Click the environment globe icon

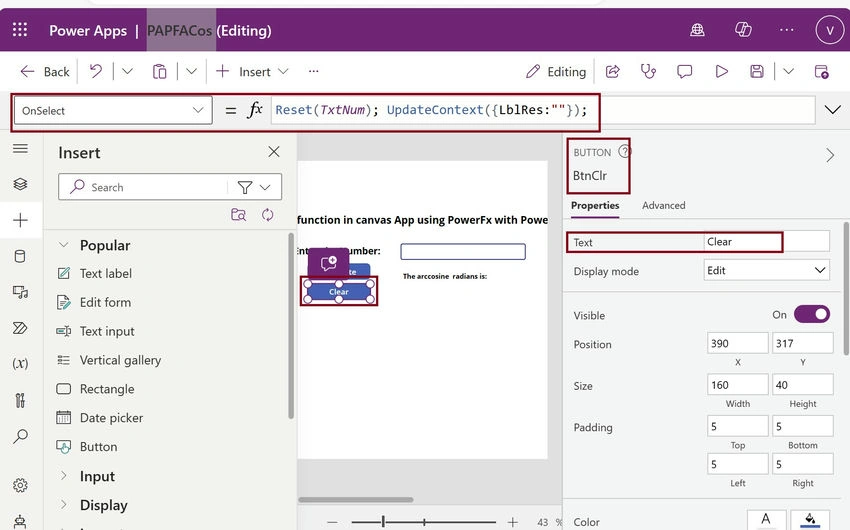[697, 30]
